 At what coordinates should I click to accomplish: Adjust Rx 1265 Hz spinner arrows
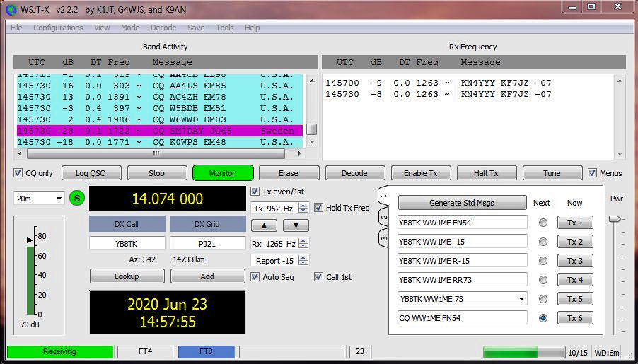tap(303, 243)
